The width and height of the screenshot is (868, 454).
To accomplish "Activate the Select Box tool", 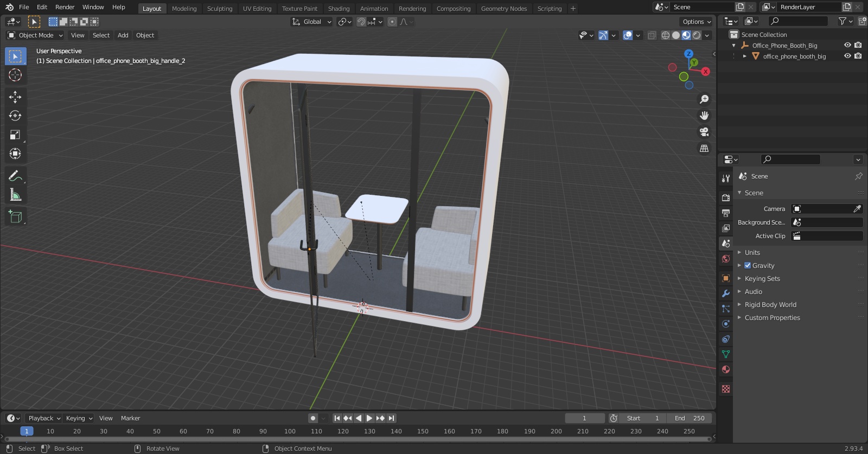I will click(x=15, y=56).
